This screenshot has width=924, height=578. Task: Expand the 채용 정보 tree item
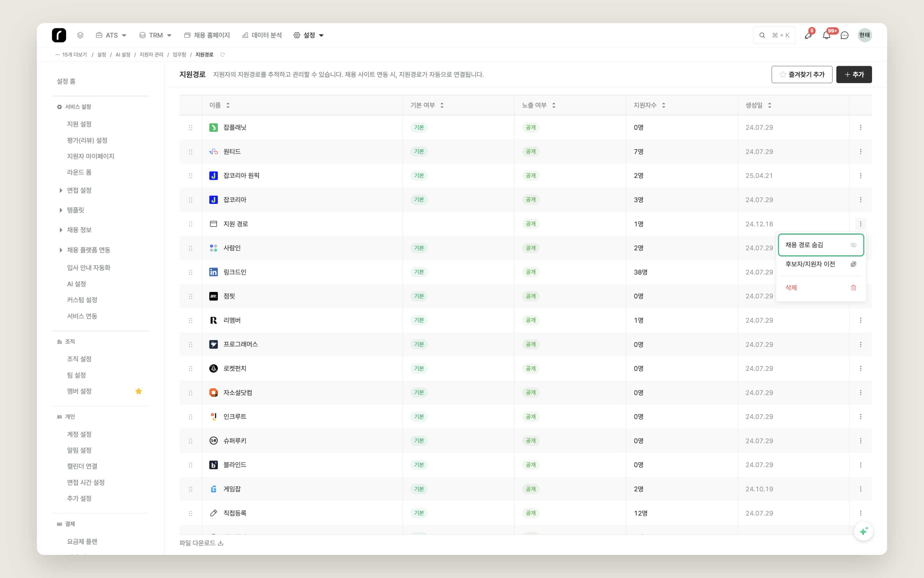61,230
